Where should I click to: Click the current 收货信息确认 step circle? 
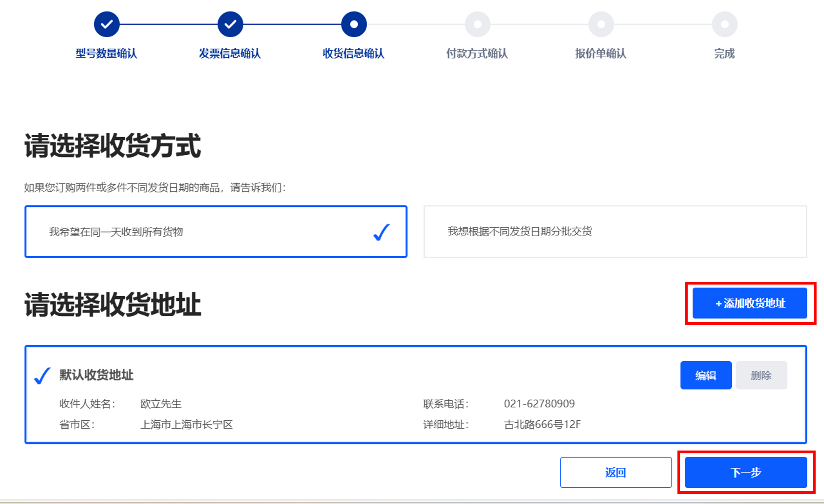354,24
